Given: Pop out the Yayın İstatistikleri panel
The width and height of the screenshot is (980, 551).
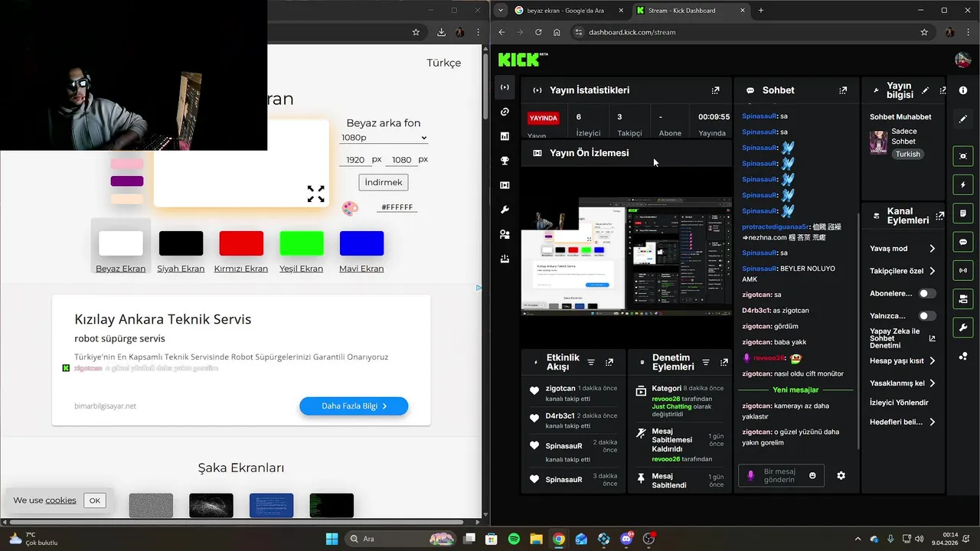Looking at the screenshot, I should (715, 90).
